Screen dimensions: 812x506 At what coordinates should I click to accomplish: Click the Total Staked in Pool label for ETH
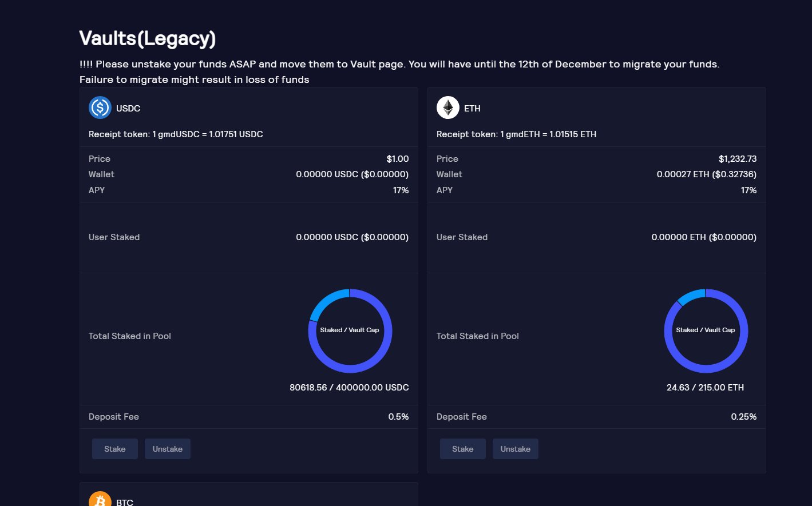477,336
